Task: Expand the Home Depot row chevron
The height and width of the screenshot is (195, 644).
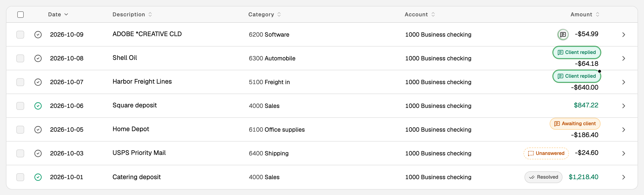Action: (624, 130)
